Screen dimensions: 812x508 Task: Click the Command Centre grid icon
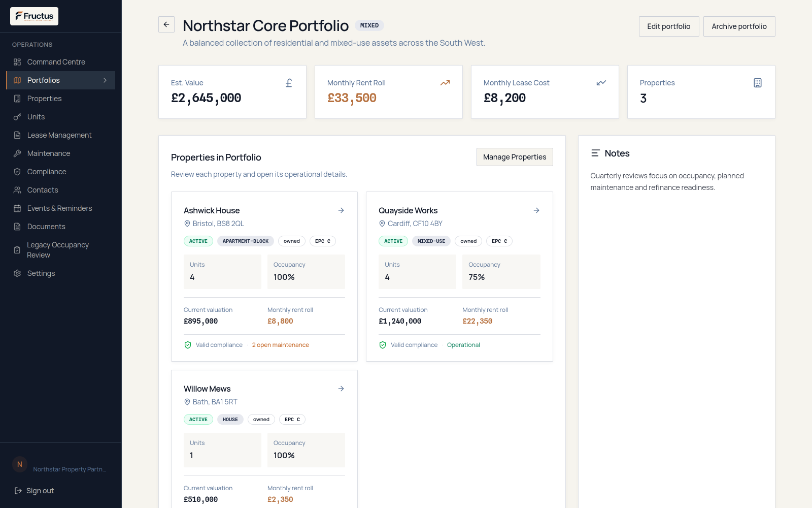[17, 62]
